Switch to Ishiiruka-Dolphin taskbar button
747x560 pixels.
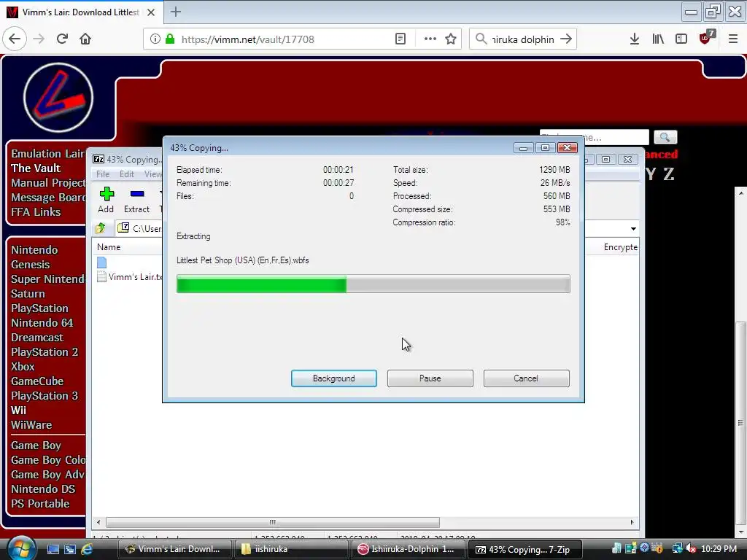[x=408, y=549]
